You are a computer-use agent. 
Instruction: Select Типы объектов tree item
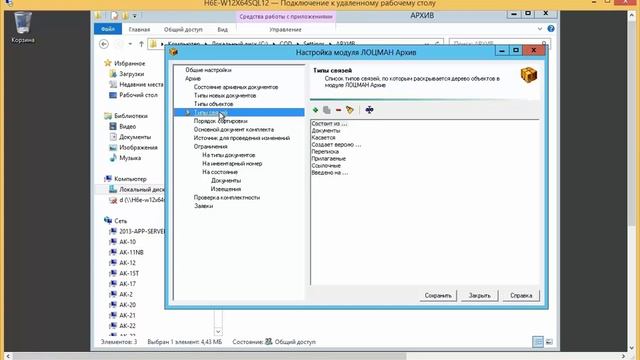(213, 104)
